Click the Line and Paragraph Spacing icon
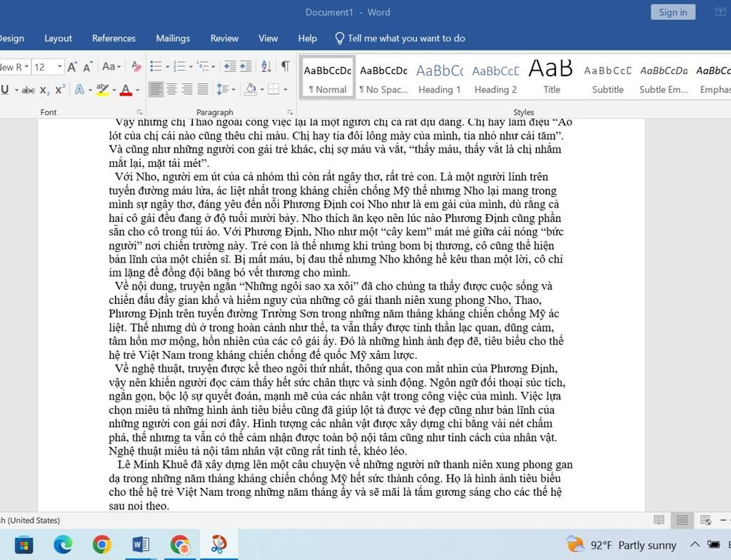Viewport: 731px width, 560px height. coord(223,89)
